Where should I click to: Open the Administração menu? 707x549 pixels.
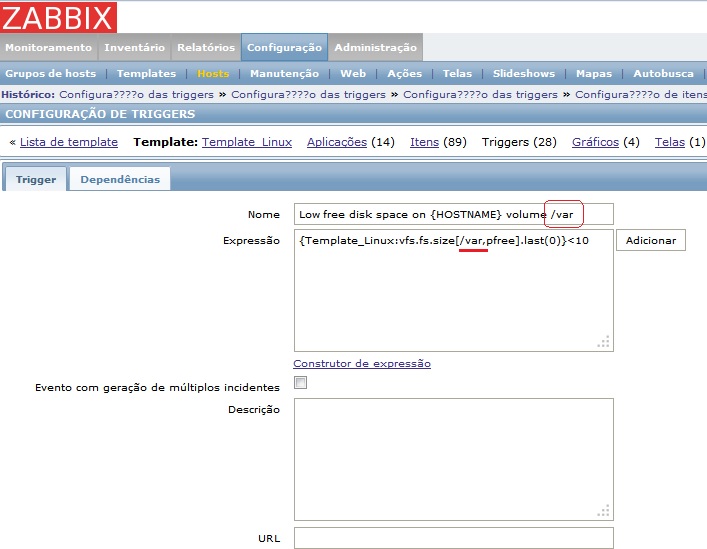tap(376, 47)
